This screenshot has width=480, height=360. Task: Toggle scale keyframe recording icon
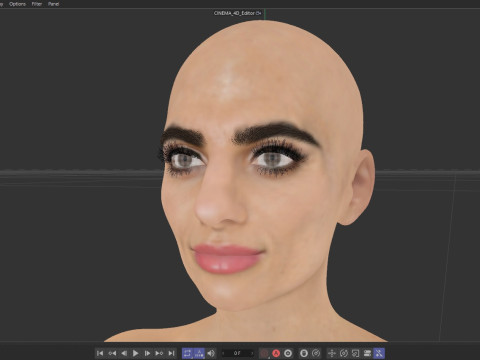[x=355, y=353]
